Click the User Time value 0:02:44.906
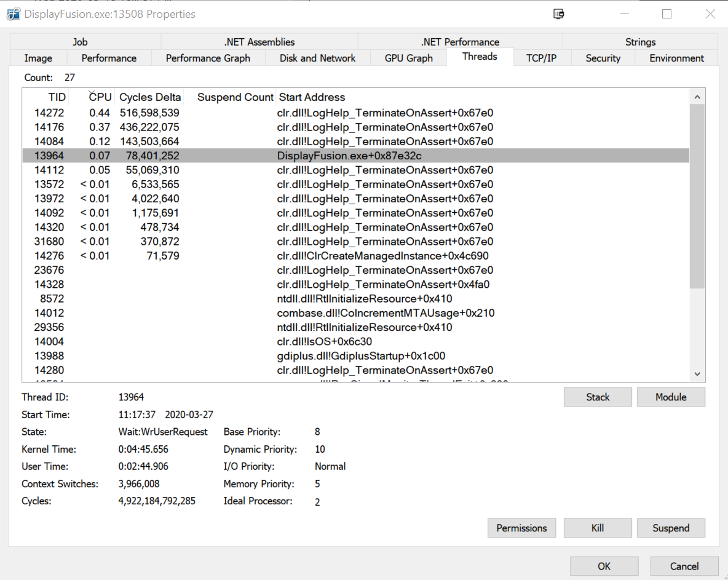 (143, 466)
